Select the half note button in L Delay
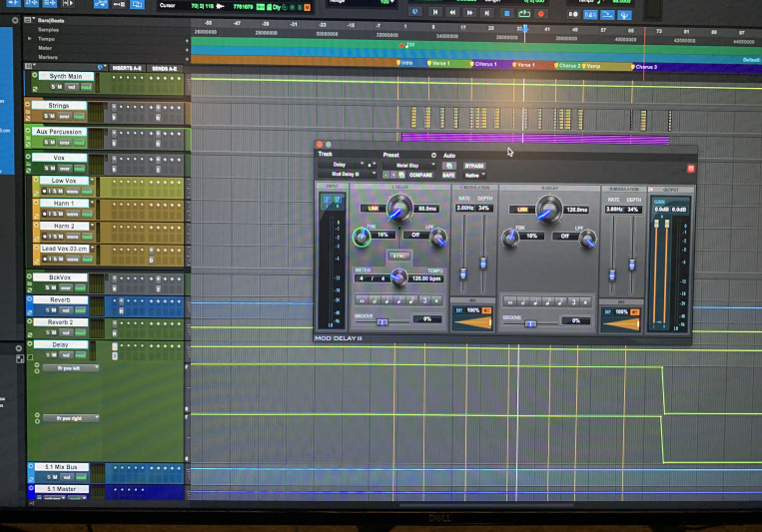Viewport: 762px width, 532px height. [x=375, y=300]
